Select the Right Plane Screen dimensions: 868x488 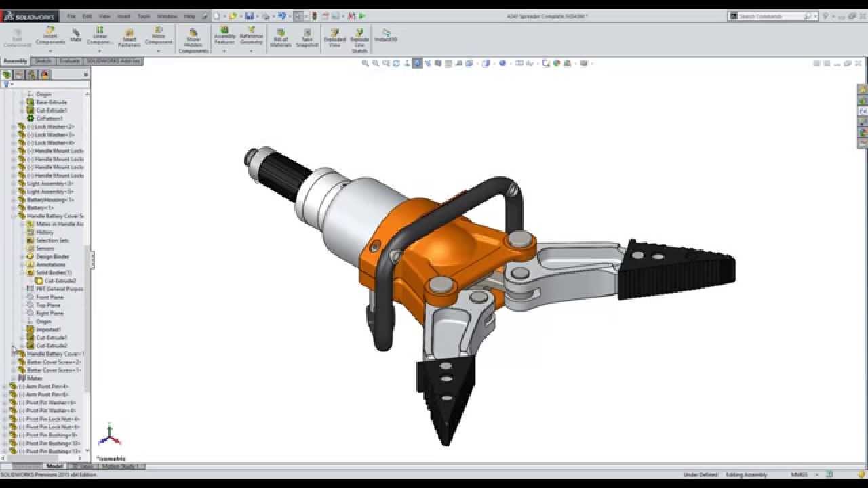tap(50, 314)
